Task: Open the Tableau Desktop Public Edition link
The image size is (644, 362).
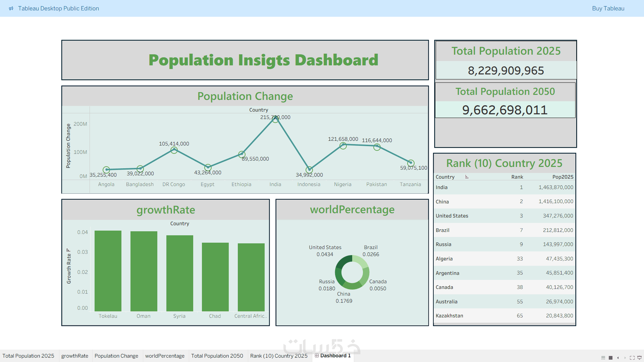Action: pos(58,8)
